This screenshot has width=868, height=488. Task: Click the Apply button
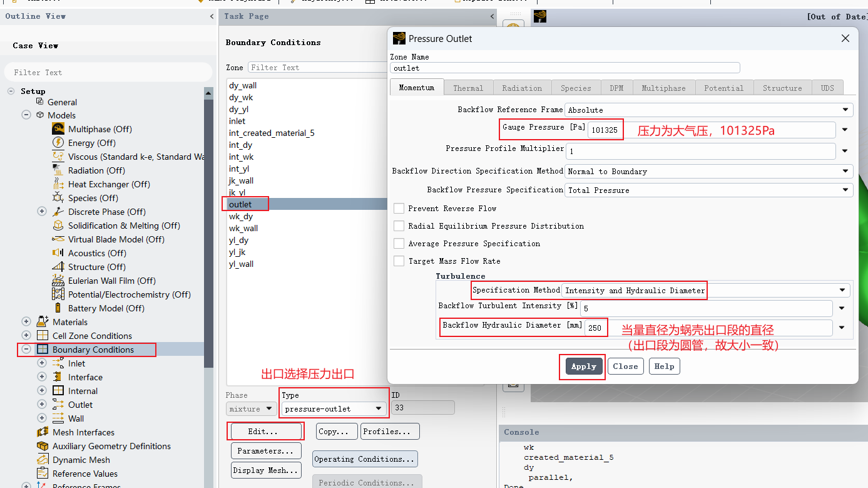[x=584, y=366]
